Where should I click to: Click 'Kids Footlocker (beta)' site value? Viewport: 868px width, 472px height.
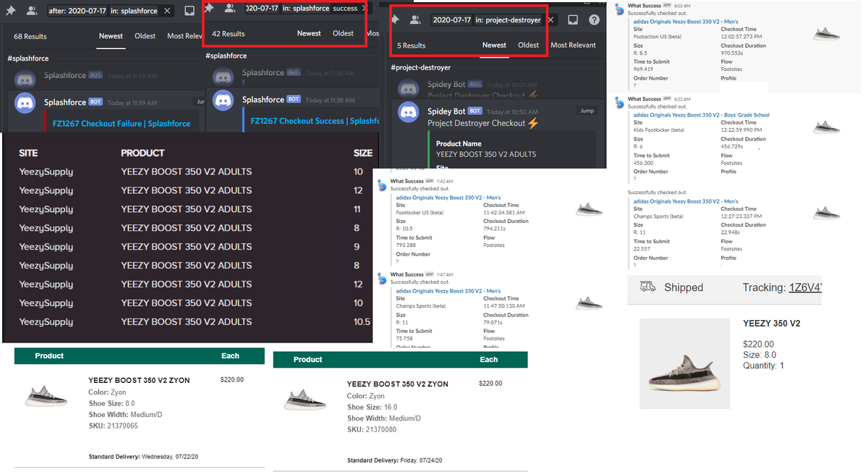pyautogui.click(x=658, y=130)
